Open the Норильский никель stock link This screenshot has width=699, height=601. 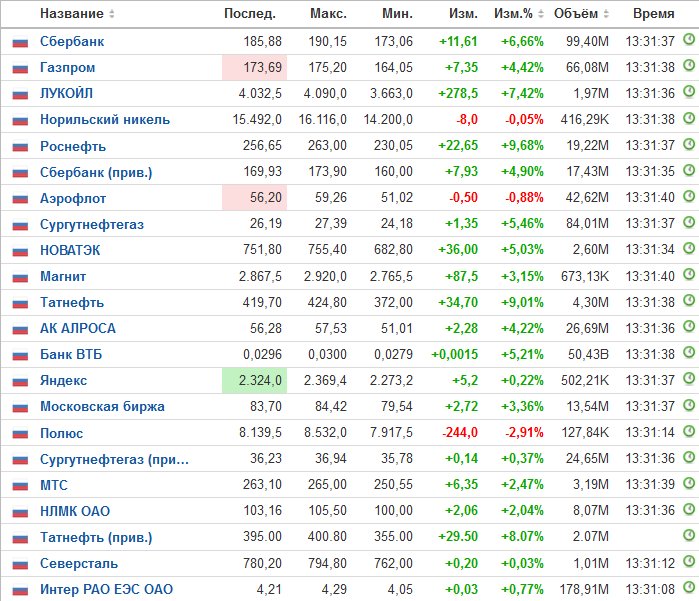[x=105, y=119]
